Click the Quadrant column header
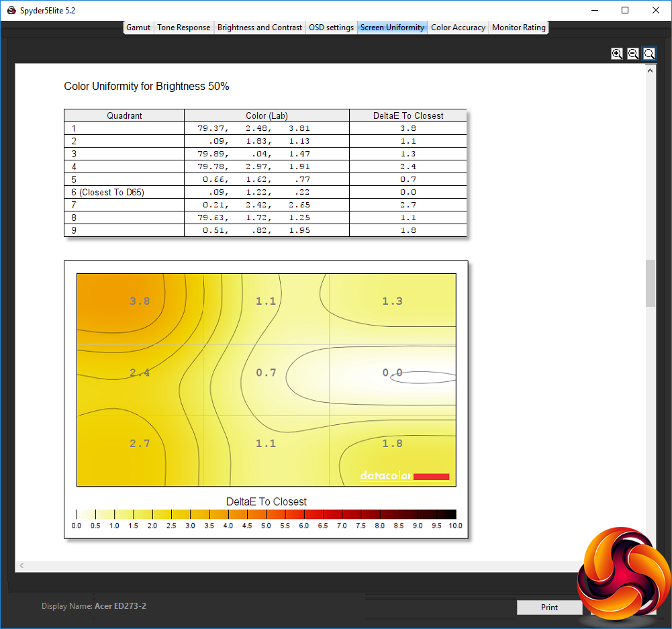The height and width of the screenshot is (629, 672). (124, 115)
